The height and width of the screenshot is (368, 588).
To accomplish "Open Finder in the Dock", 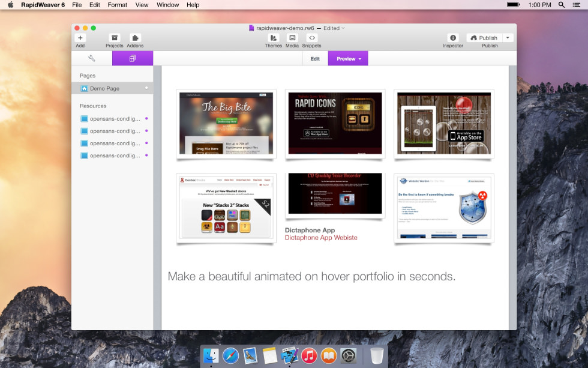I will (x=211, y=355).
